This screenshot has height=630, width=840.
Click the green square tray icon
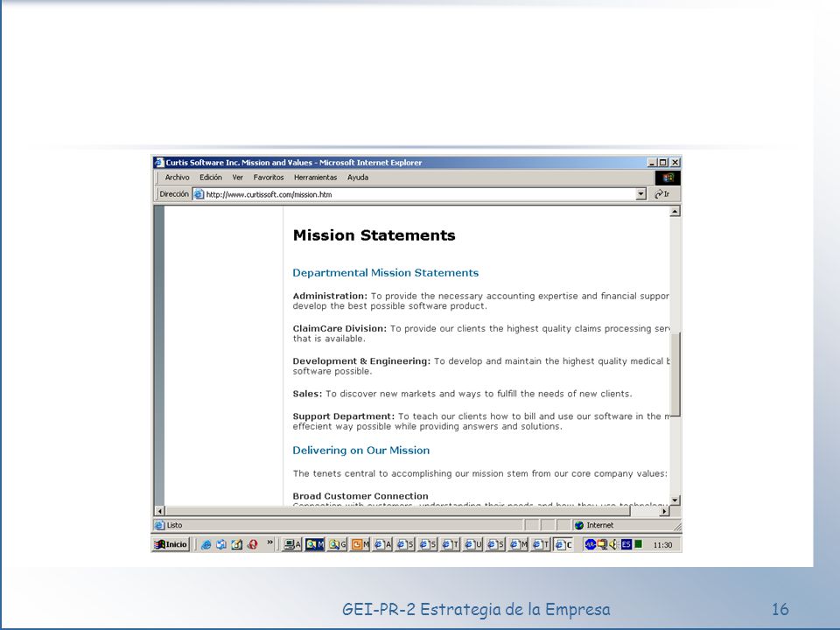click(638, 543)
